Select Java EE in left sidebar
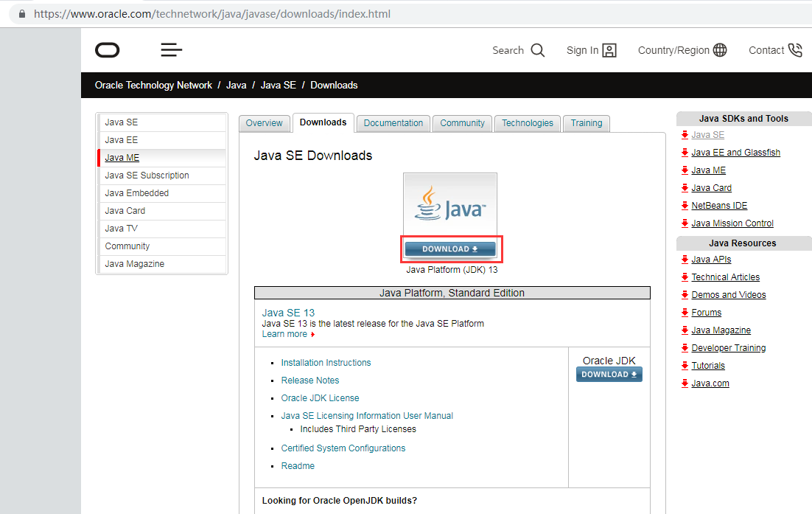Screen dimensions: 812x514 pos(162,140)
